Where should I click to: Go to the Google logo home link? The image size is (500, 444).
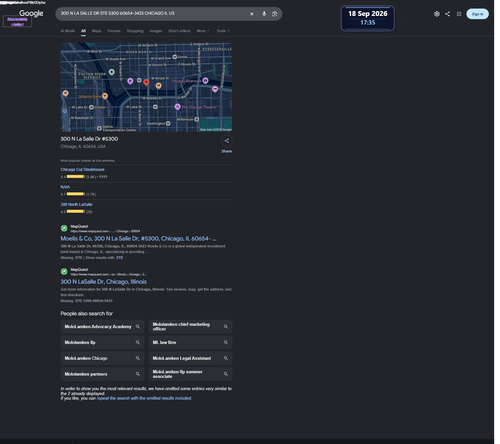[x=31, y=13]
